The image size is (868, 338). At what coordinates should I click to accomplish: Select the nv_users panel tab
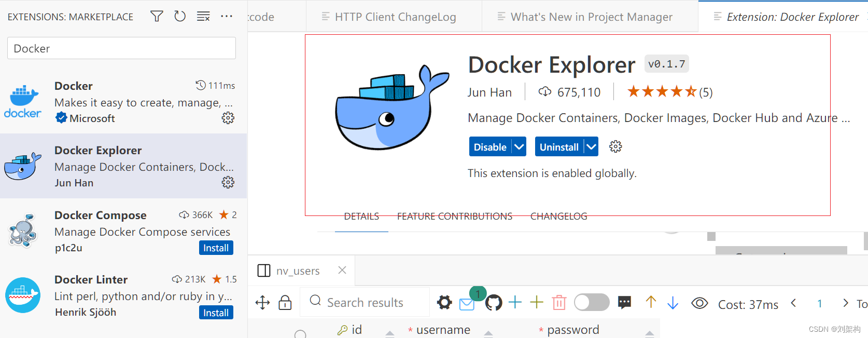(298, 271)
